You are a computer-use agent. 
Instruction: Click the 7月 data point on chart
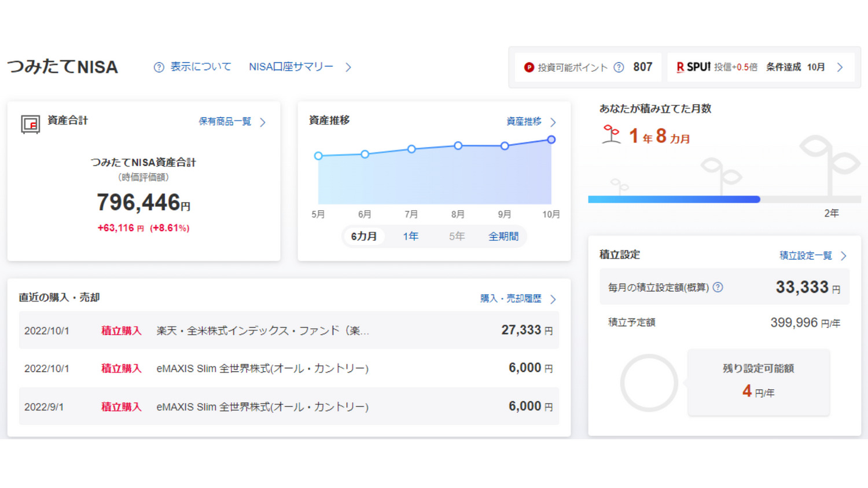[x=411, y=149]
